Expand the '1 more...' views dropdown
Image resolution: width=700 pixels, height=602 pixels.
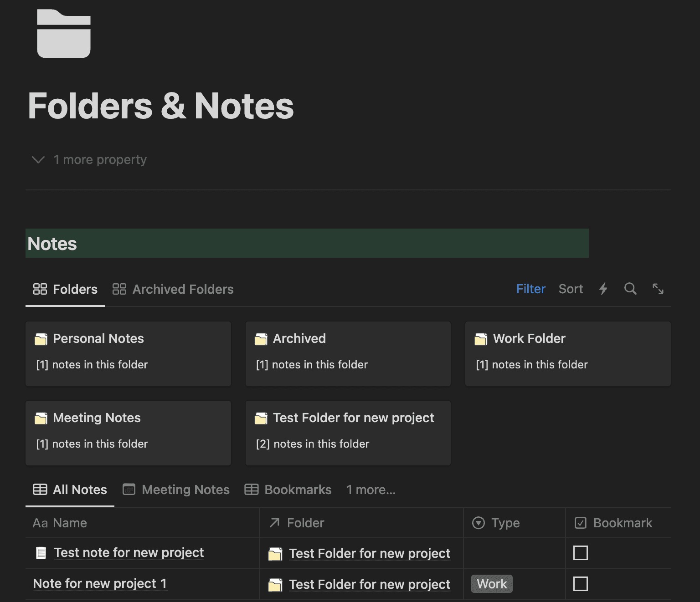click(x=371, y=490)
